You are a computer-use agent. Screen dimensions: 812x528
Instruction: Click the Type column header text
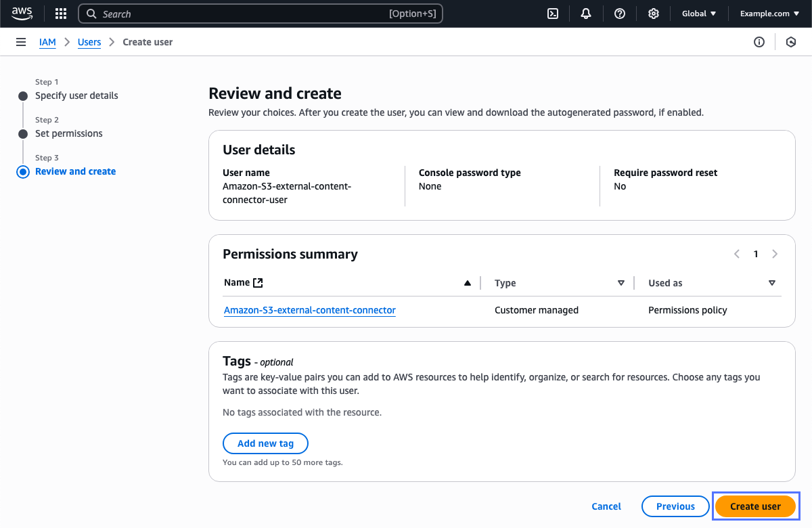[x=505, y=283]
